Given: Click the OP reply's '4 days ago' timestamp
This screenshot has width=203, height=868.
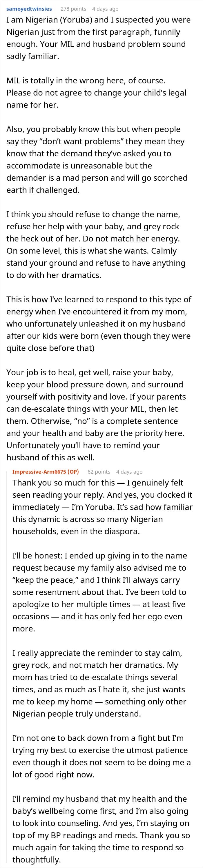Looking at the screenshot, I should coord(129,472).
